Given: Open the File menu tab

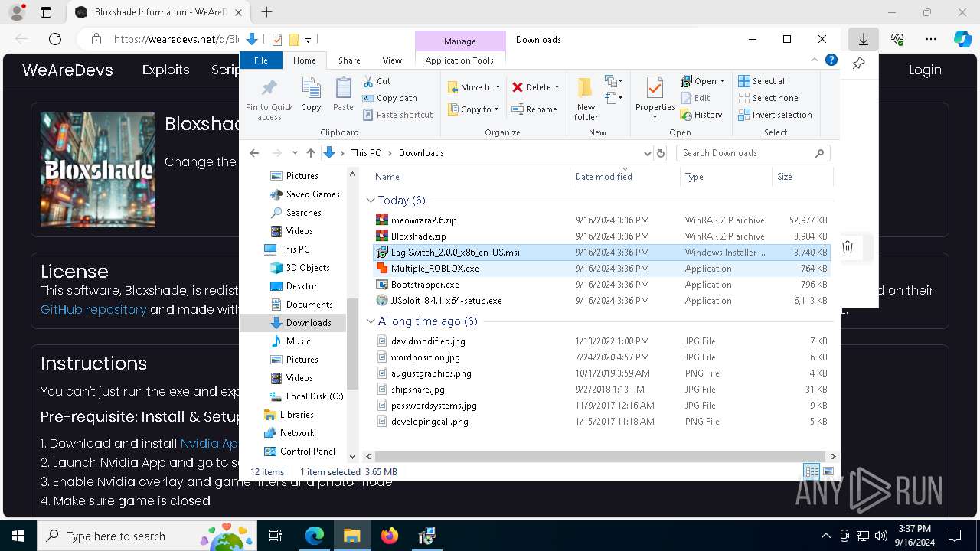Looking at the screenshot, I should pos(261,60).
